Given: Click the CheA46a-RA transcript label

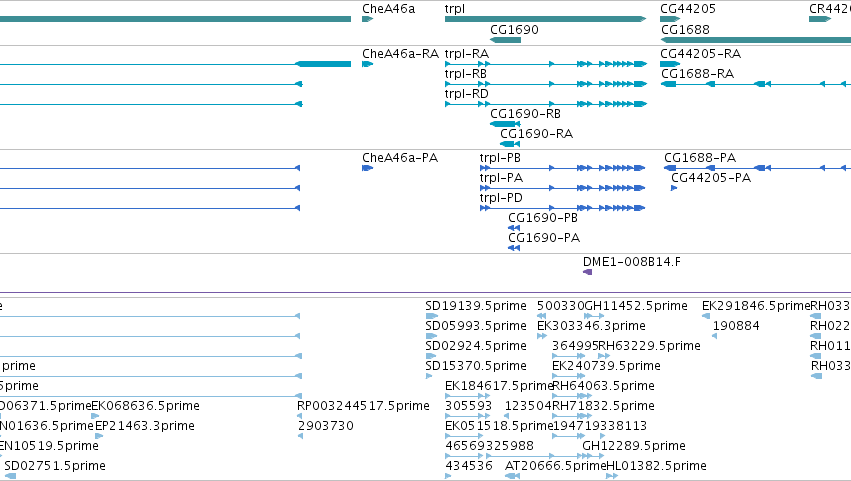Looking at the screenshot, I should pos(400,54).
